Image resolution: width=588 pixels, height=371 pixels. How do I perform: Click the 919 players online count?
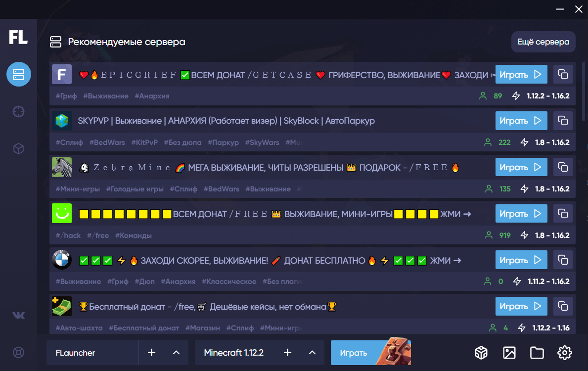[x=505, y=235]
